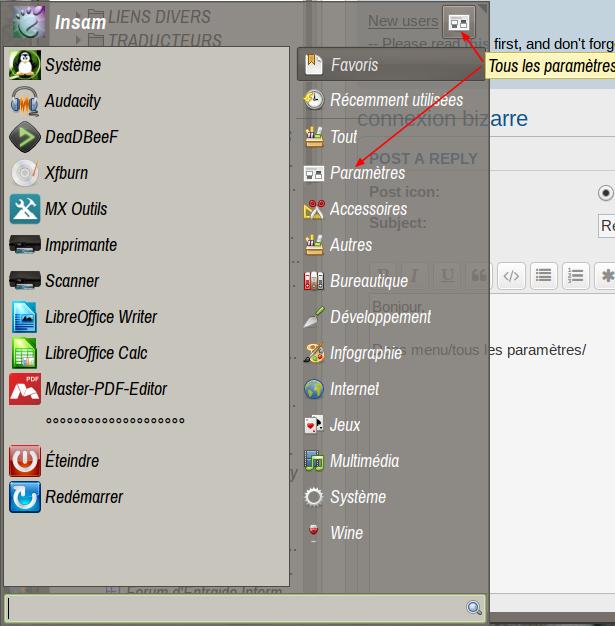Click the Insam user avatar icon
615x626 pixels.
pyautogui.click(x=28, y=22)
